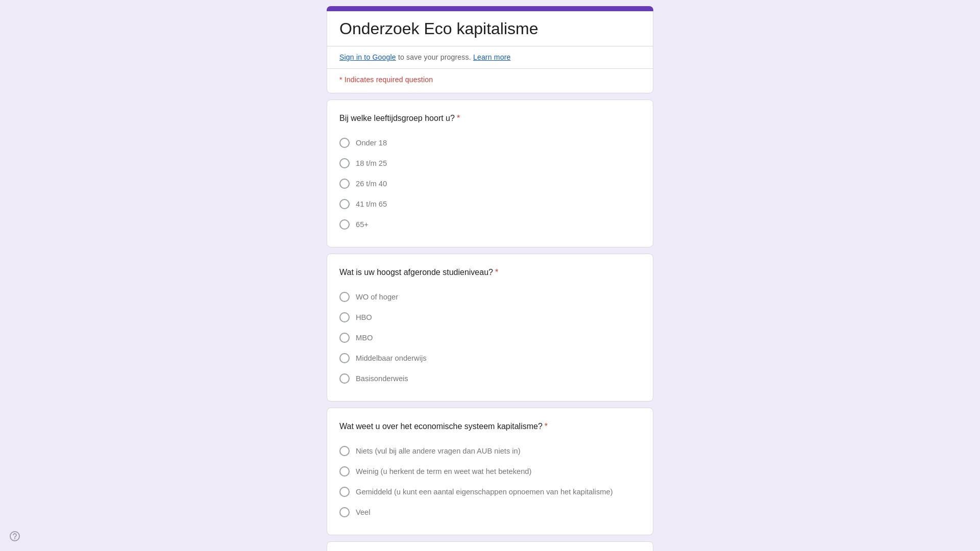Select the 65+ age option
This screenshot has width=980, height=551.
point(345,224)
